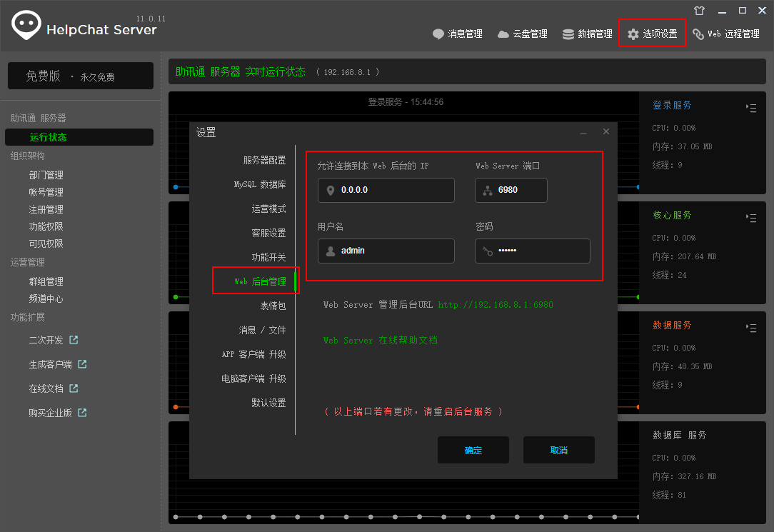Open 功能权限 in the sidebar
774x532 pixels.
pos(46,226)
